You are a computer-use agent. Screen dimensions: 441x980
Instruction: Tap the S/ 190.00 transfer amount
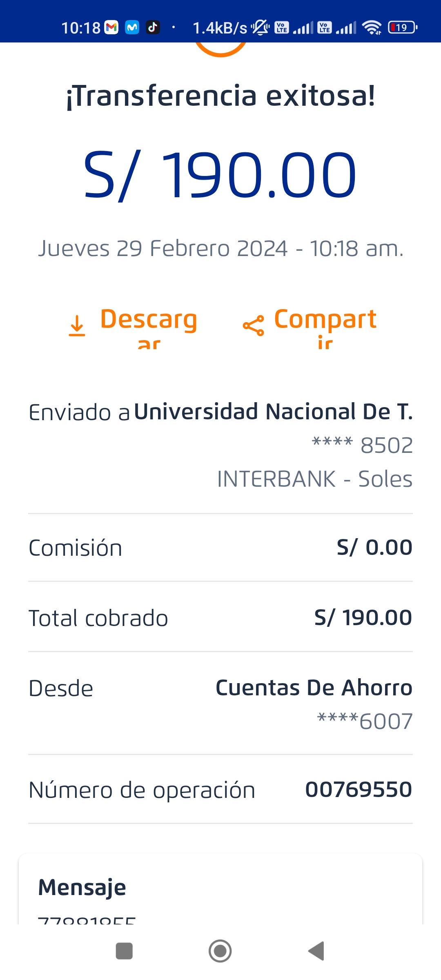pos(220,175)
